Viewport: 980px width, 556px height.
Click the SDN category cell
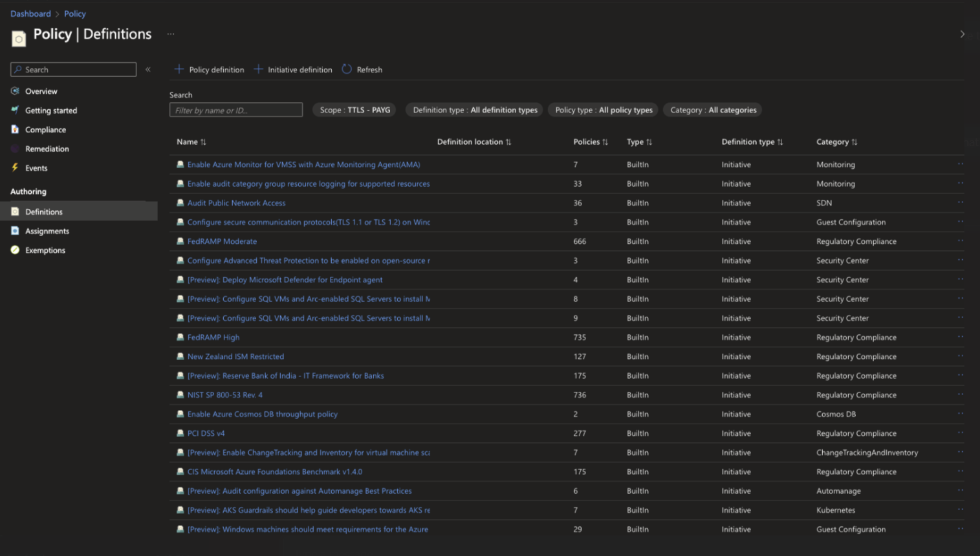824,203
